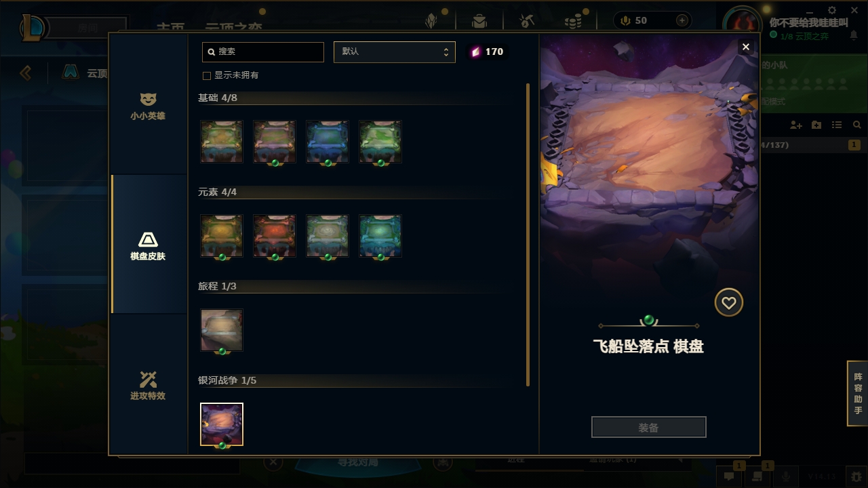Toggle the 显示未拥有 checkbox
Viewport: 868px width, 488px height.
[x=207, y=75]
